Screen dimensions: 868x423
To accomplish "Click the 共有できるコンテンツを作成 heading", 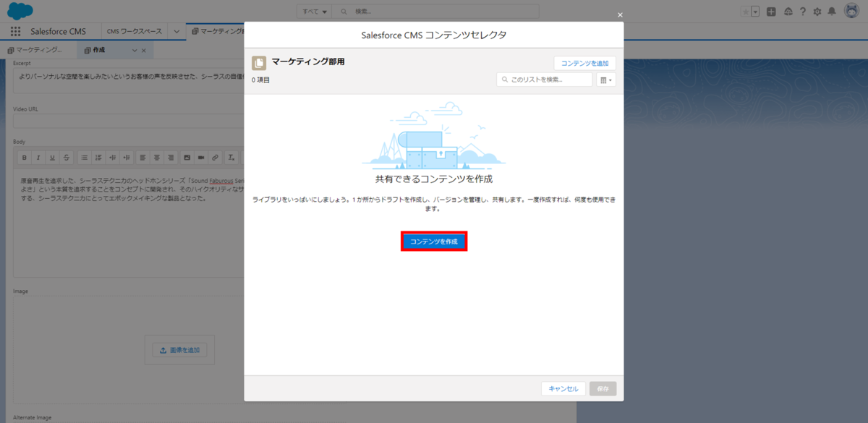I will coord(434,178).
